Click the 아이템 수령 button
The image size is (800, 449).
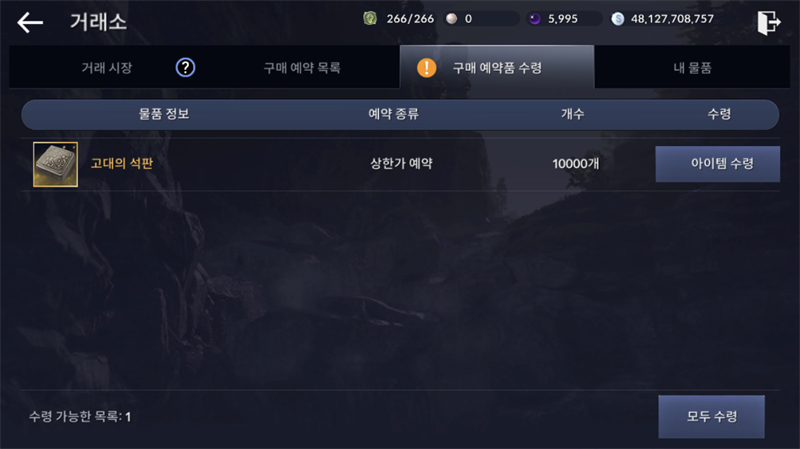718,164
